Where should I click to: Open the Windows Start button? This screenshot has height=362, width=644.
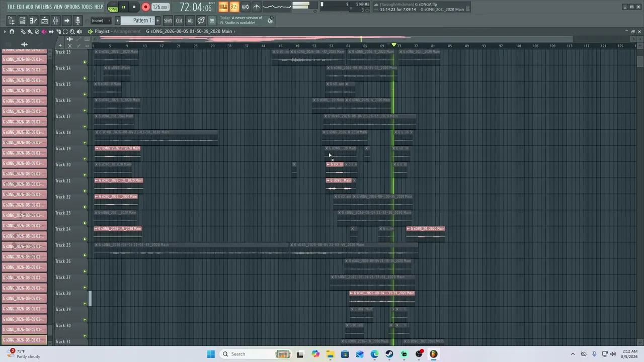(211, 354)
